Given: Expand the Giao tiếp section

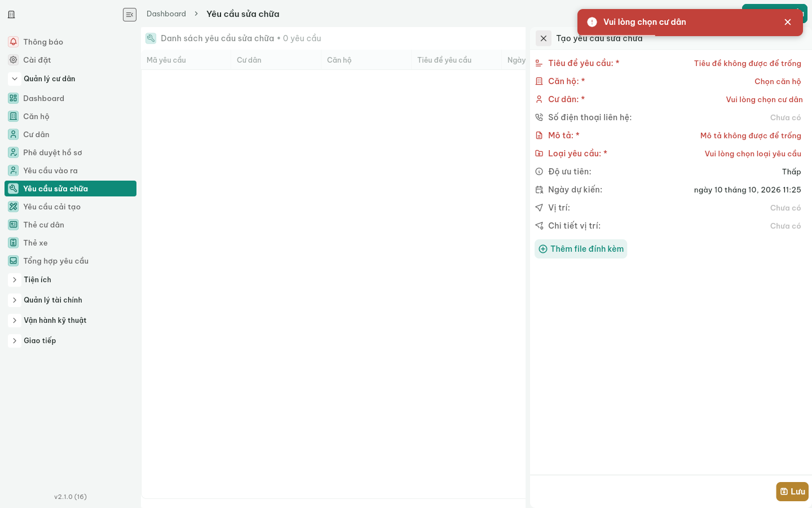Looking at the screenshot, I should (x=15, y=341).
